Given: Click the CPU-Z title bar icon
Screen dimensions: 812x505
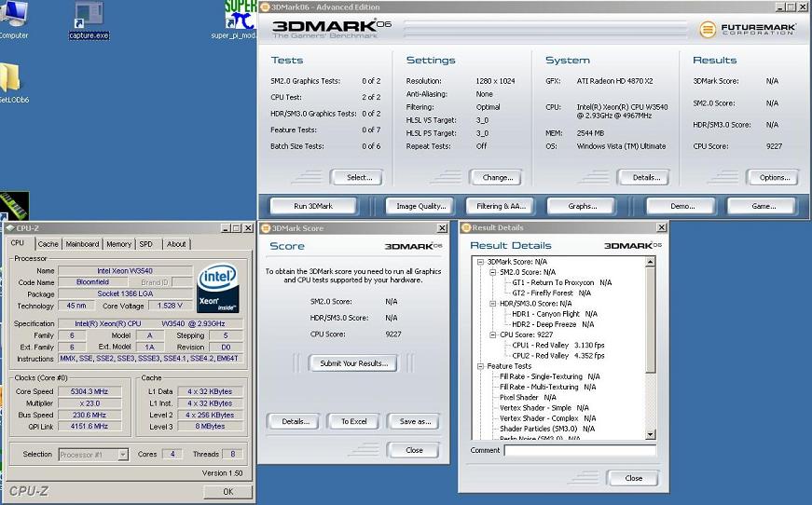Looking at the screenshot, I should point(9,228).
